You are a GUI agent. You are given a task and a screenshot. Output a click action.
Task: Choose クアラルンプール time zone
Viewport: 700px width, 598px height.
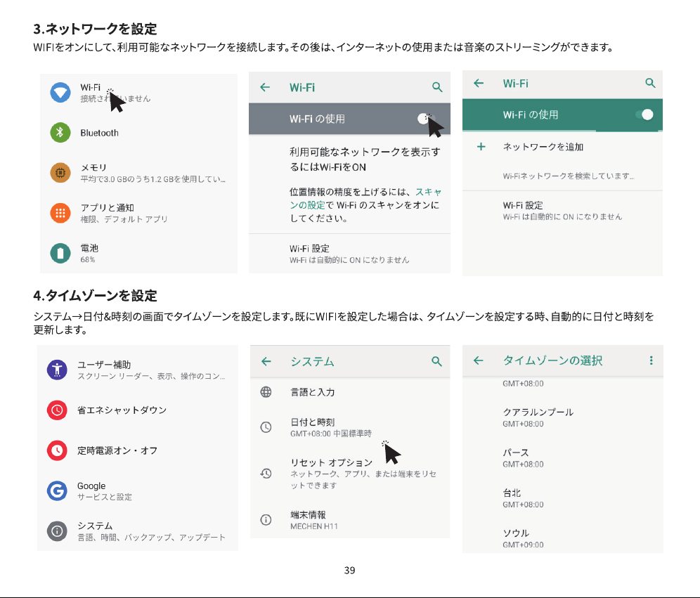(x=562, y=417)
